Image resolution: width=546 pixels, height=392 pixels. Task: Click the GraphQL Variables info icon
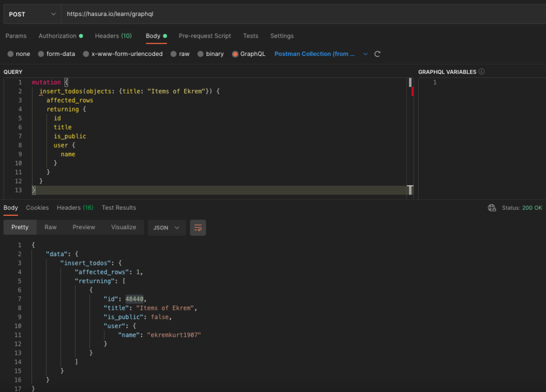pyautogui.click(x=481, y=71)
